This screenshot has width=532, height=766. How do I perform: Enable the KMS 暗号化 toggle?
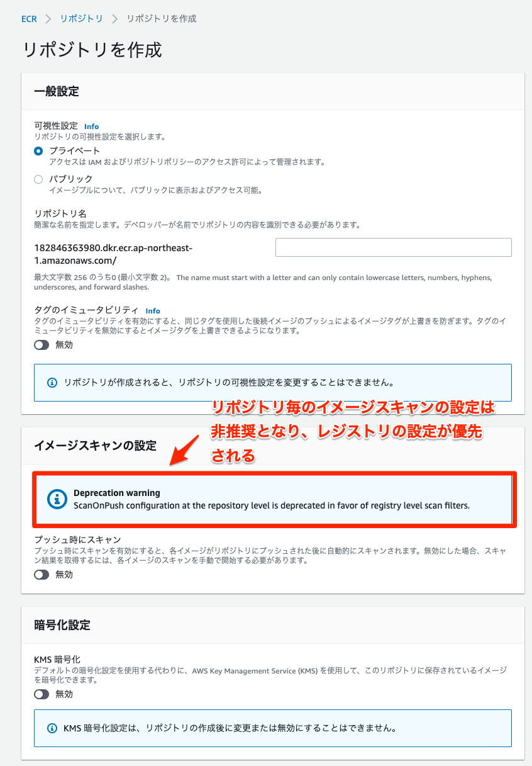click(42, 694)
